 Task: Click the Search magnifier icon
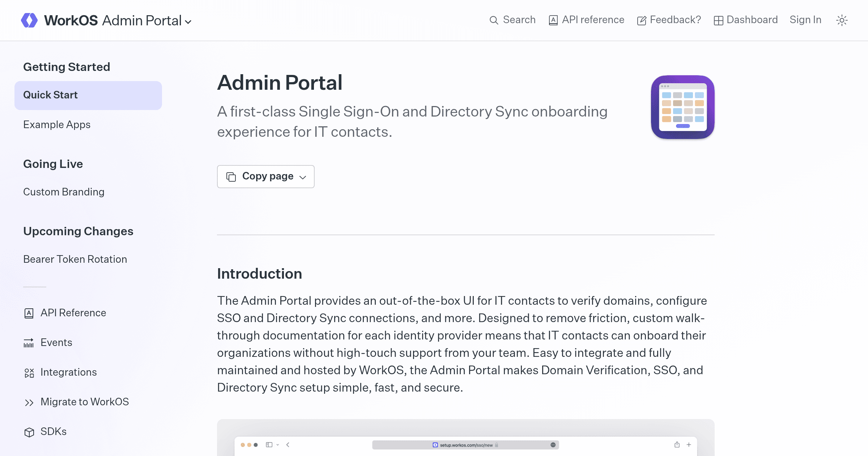pos(494,20)
